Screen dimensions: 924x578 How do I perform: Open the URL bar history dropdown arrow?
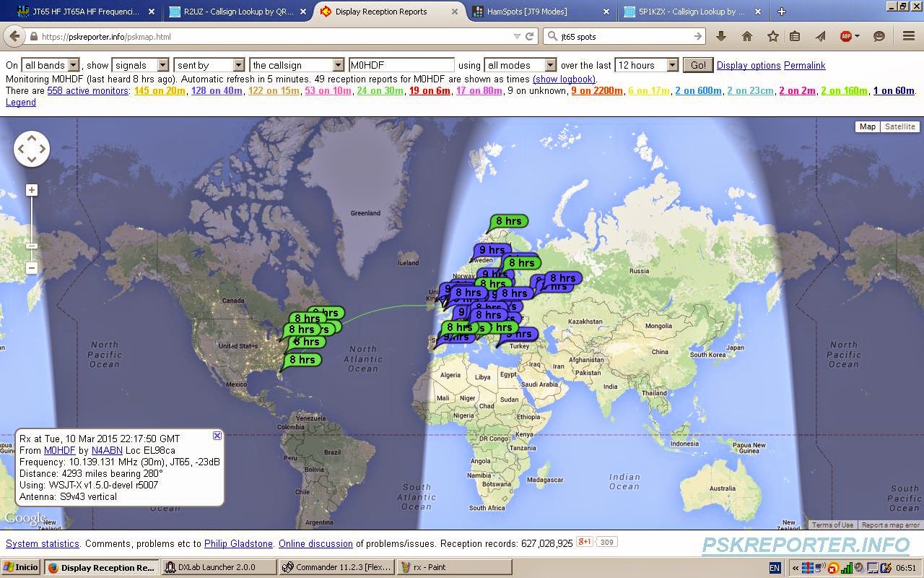[517, 37]
